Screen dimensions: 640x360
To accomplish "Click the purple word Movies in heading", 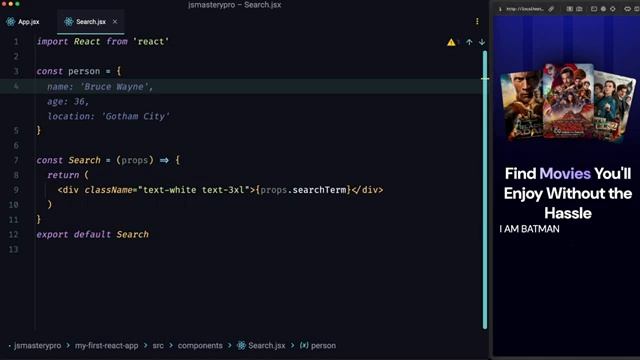I will [565, 173].
